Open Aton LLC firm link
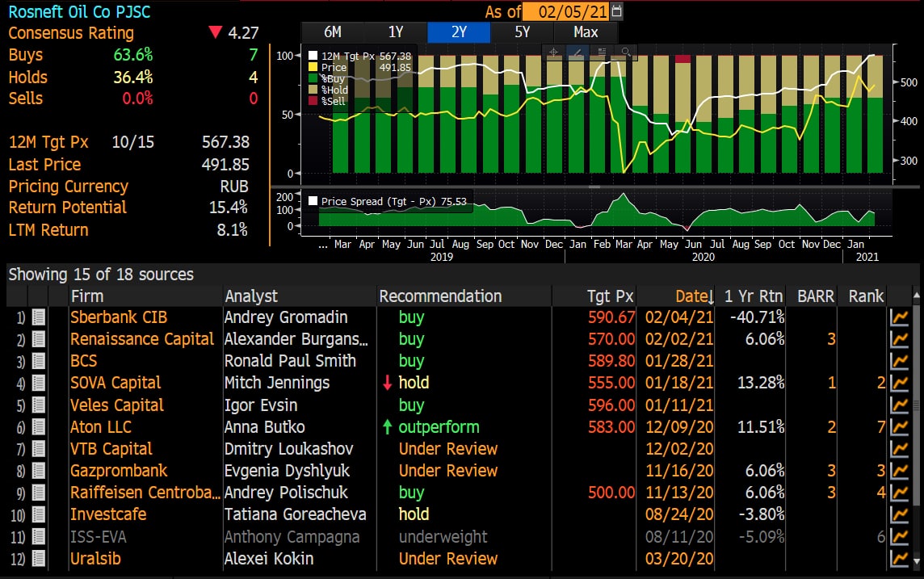The image size is (924, 579). pyautogui.click(x=101, y=427)
